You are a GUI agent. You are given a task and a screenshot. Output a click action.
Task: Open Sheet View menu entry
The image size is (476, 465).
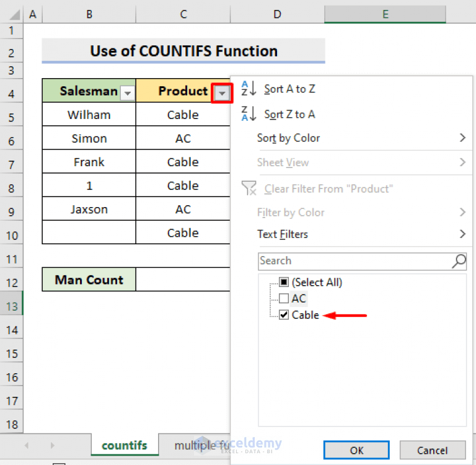[351, 162]
